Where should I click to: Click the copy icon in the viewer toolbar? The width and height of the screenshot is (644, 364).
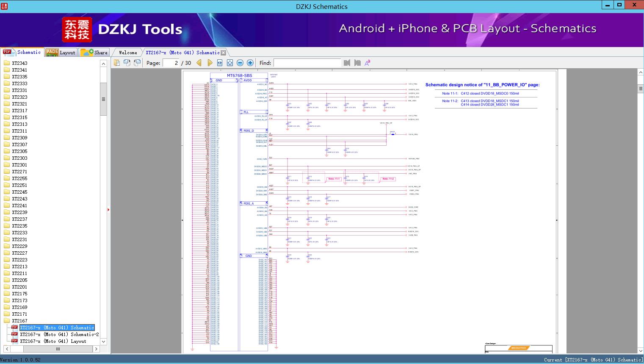(117, 63)
